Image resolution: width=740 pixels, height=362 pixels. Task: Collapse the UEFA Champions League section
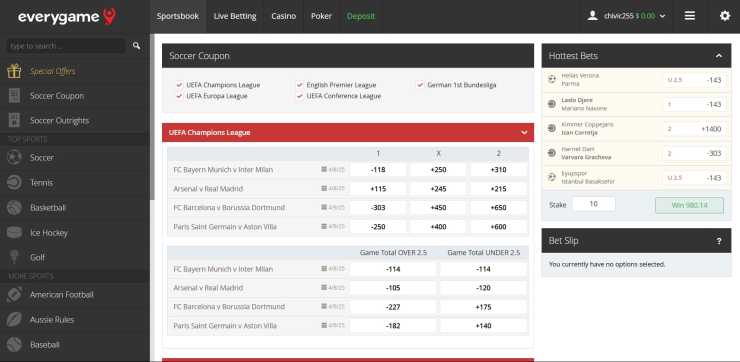(x=524, y=133)
